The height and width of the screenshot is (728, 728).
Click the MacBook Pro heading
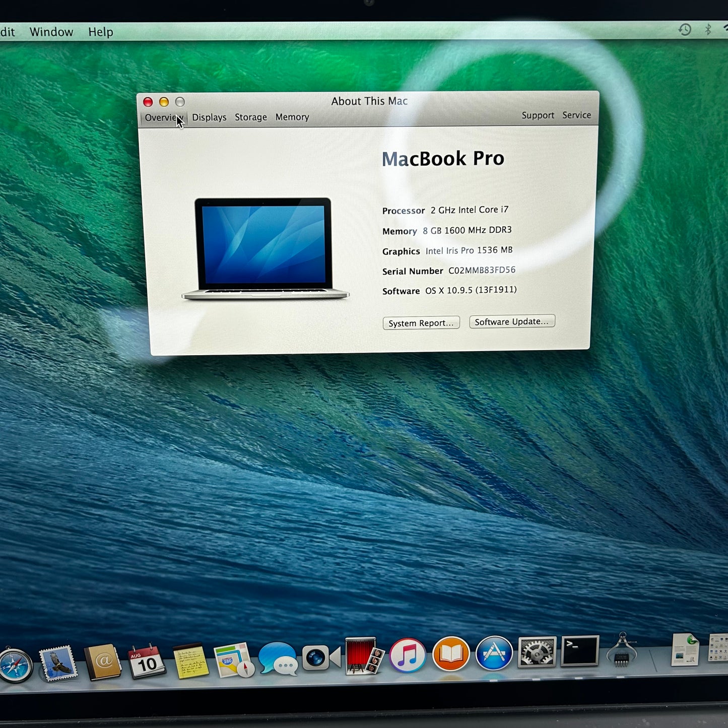tap(443, 159)
